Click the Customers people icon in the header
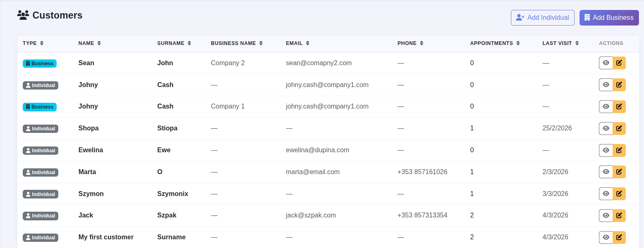644x248 pixels. tap(22, 15)
